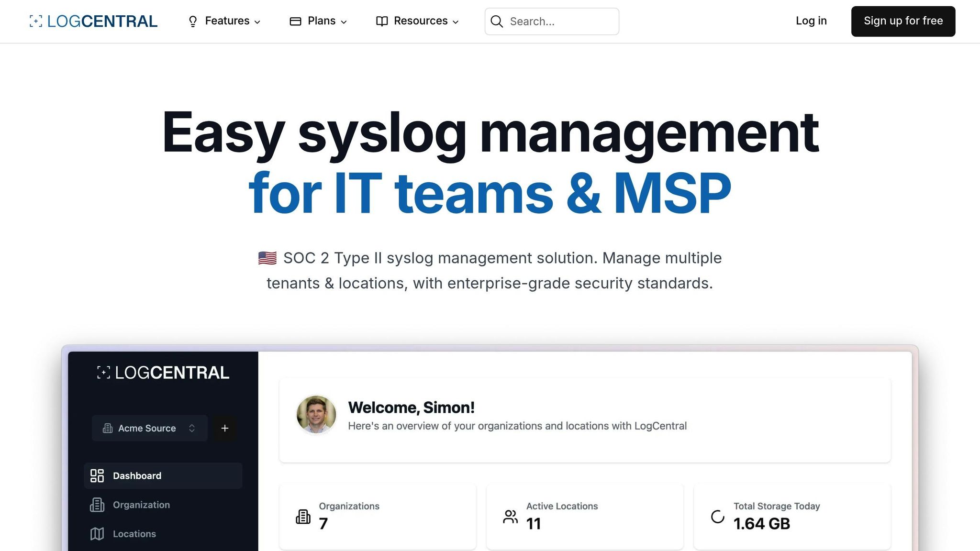Click the Log in link
980x551 pixels.
click(811, 21)
